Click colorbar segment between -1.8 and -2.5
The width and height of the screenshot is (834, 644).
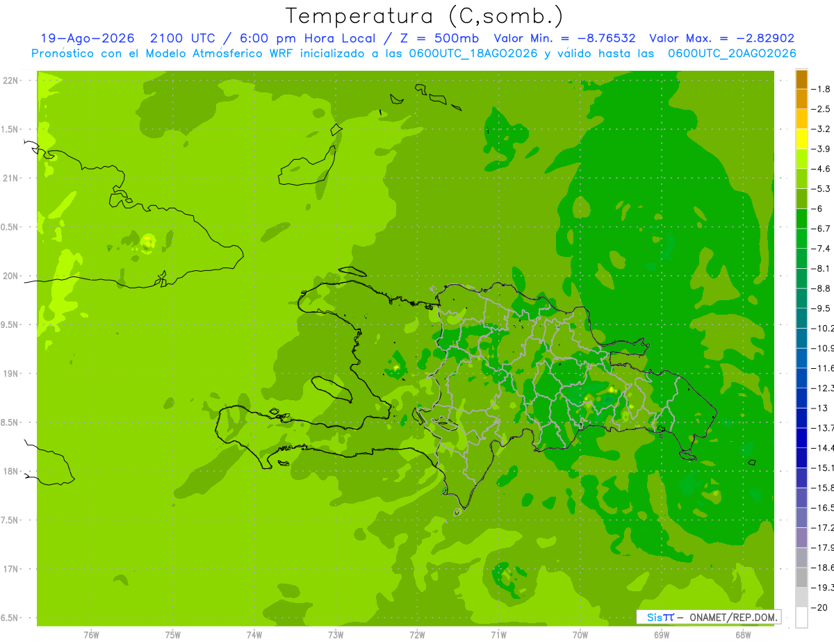(801, 99)
